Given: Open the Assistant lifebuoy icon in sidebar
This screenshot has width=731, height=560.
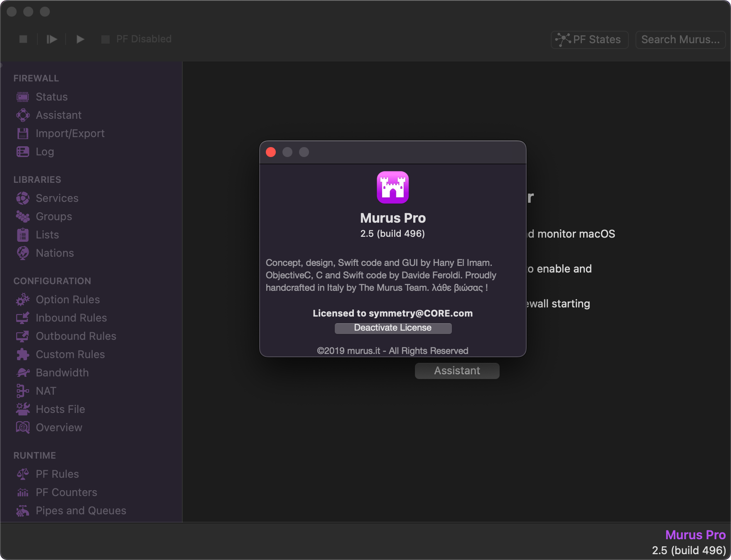Looking at the screenshot, I should tap(23, 115).
